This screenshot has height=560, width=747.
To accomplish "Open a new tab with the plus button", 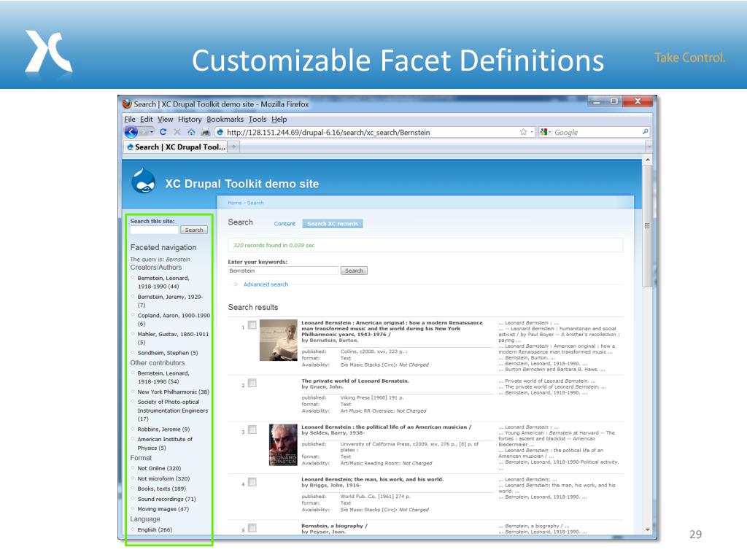I will [x=234, y=147].
